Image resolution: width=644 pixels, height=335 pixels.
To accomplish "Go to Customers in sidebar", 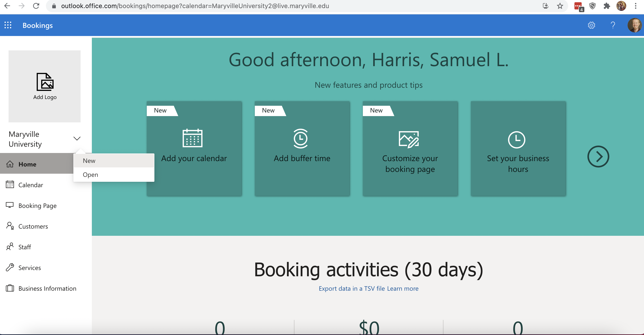I will click(33, 226).
